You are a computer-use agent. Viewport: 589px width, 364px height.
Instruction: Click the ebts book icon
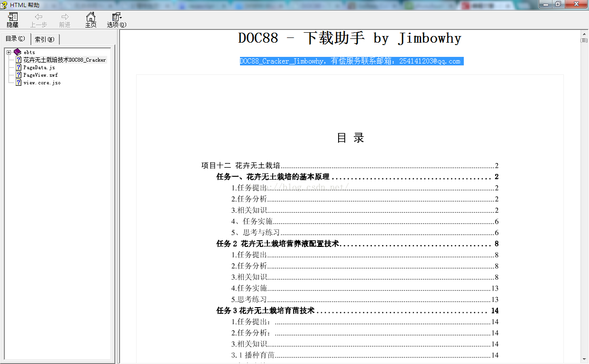click(x=18, y=52)
